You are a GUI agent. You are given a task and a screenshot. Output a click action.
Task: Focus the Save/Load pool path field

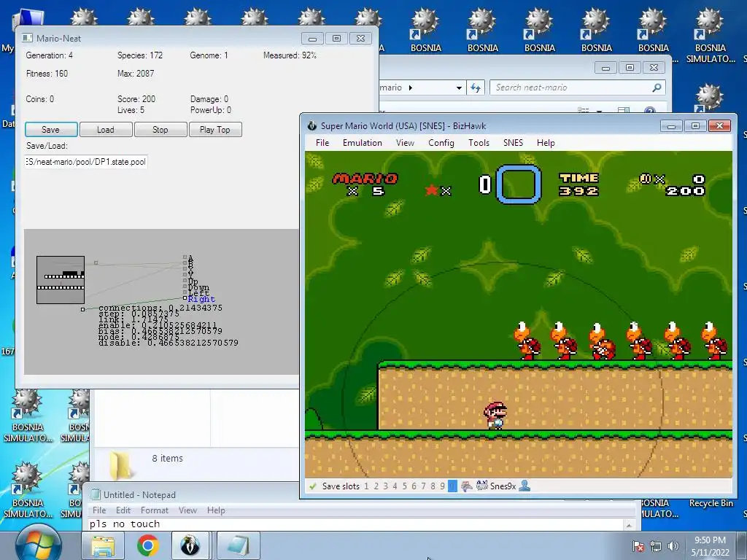pos(86,162)
